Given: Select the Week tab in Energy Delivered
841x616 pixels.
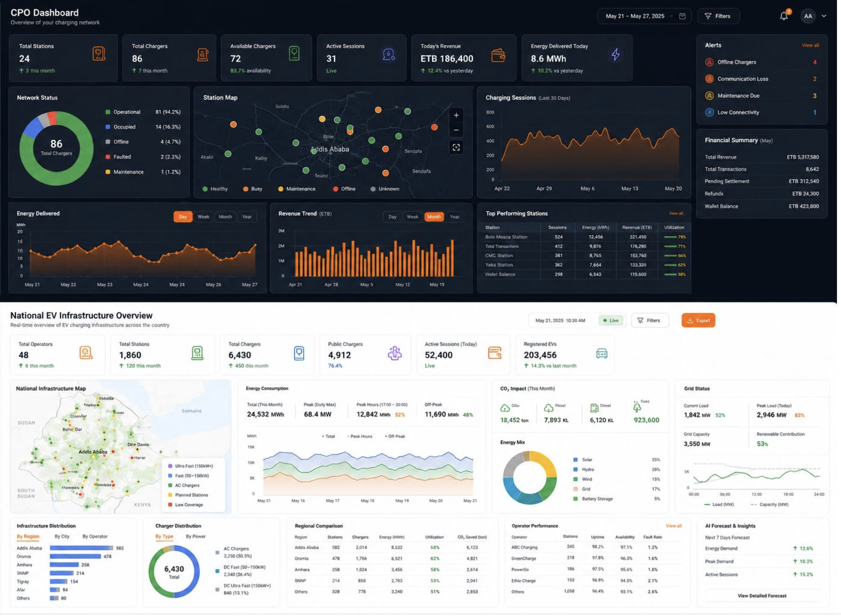Looking at the screenshot, I should click(x=203, y=217).
